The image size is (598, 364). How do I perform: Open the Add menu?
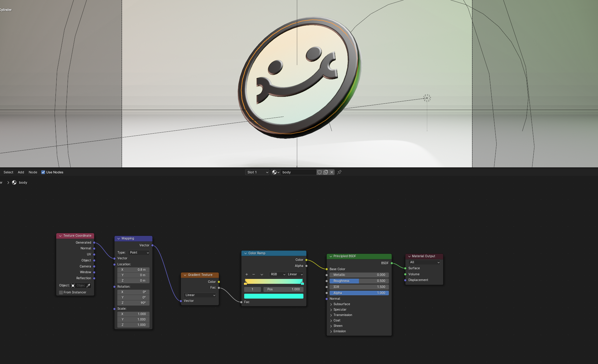point(21,172)
